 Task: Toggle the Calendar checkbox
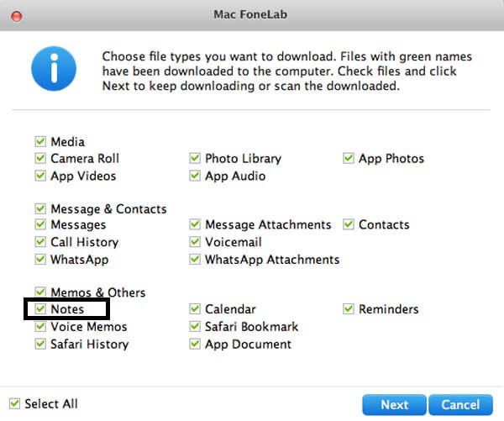click(x=195, y=308)
